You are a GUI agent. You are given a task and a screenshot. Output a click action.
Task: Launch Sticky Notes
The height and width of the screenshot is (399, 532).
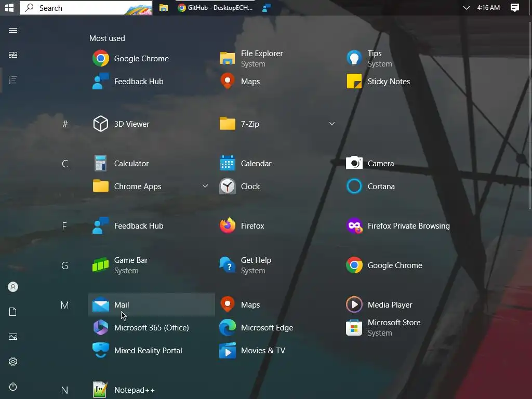(x=405, y=82)
